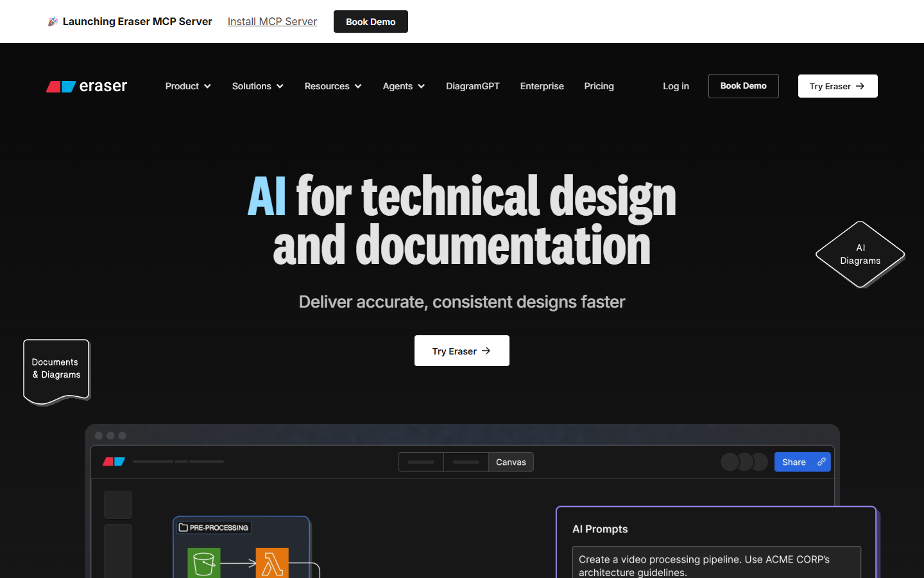Open the Enterprise page
924x578 pixels.
coord(542,86)
